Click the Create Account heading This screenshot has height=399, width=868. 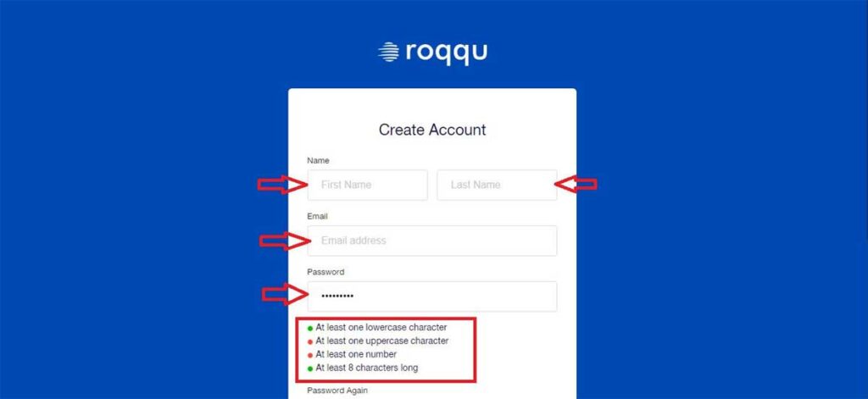(x=432, y=130)
